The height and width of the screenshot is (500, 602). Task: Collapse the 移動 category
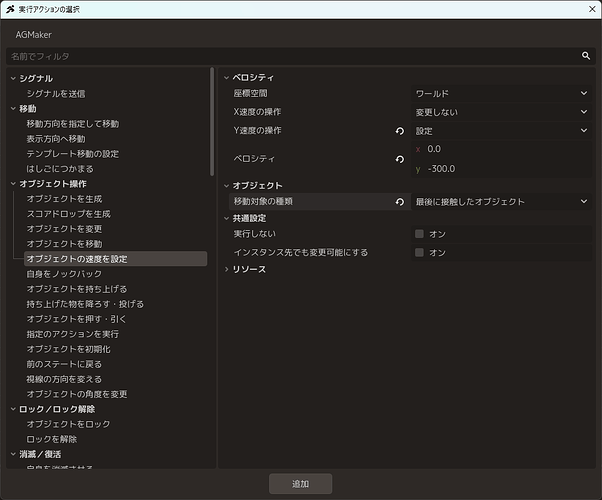click(x=13, y=109)
